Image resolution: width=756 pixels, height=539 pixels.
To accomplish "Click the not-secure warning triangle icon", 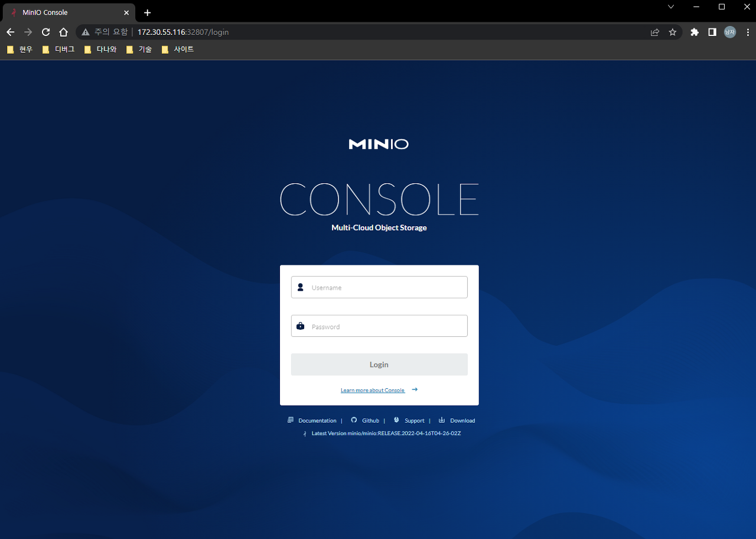I will pos(86,33).
